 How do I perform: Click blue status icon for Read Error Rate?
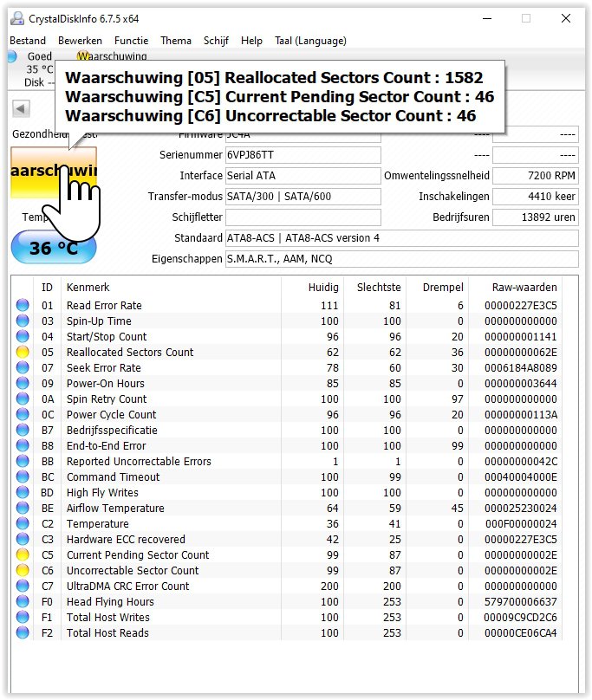click(x=23, y=306)
